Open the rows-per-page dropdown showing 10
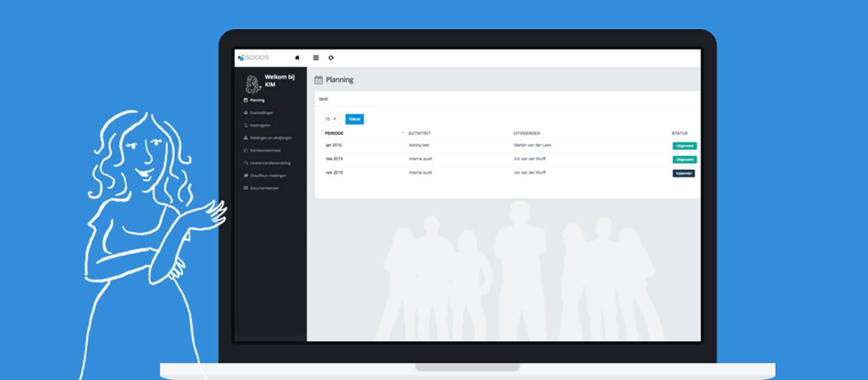 pyautogui.click(x=330, y=119)
